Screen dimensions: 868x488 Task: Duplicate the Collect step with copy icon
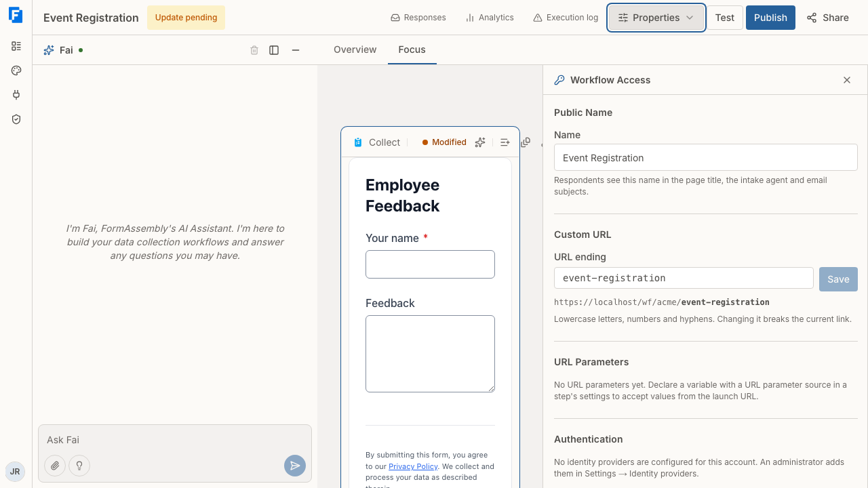click(x=526, y=142)
